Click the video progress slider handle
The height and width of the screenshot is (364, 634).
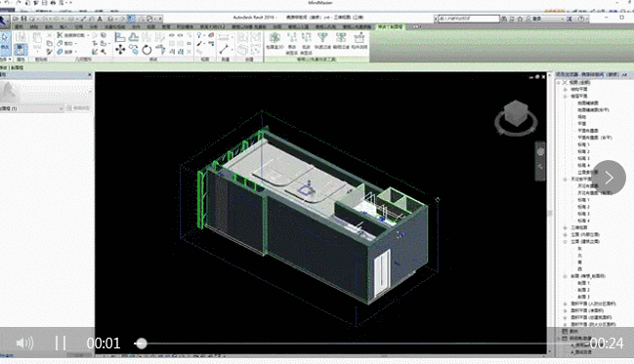tap(141, 344)
